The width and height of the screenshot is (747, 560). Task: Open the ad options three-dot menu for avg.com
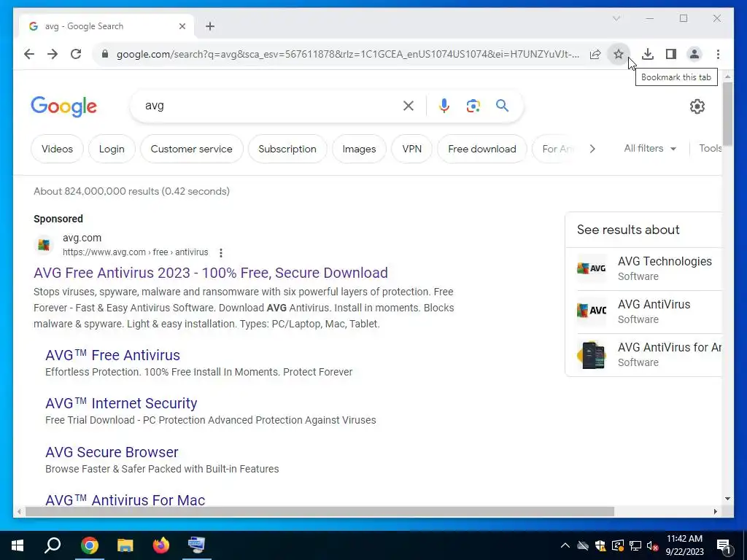coord(220,253)
